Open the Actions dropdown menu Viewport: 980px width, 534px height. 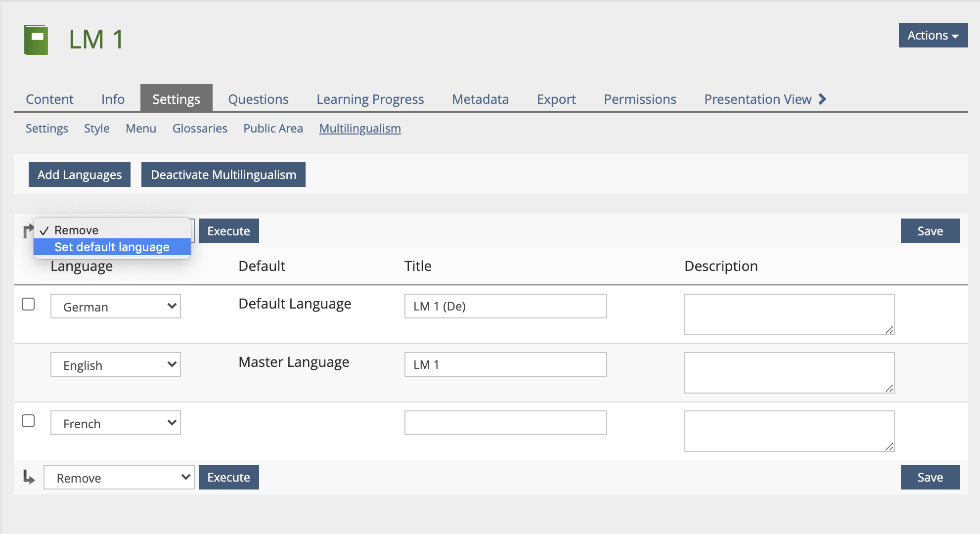(x=933, y=35)
